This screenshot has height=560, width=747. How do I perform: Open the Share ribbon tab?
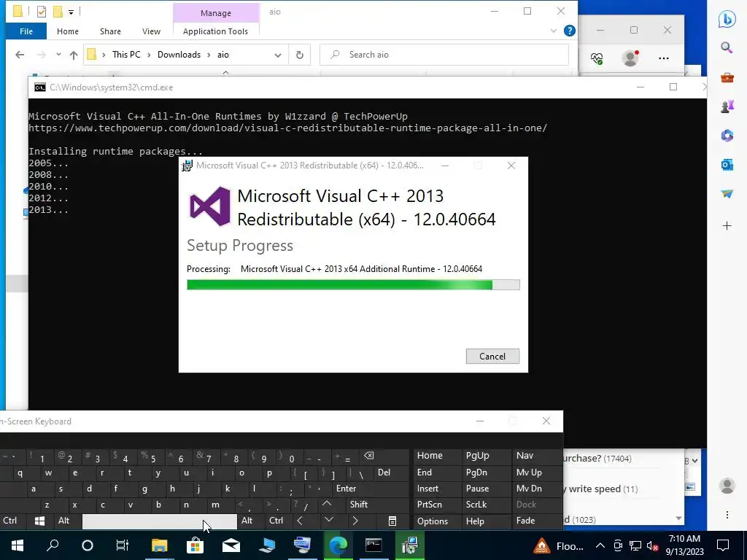pos(110,31)
